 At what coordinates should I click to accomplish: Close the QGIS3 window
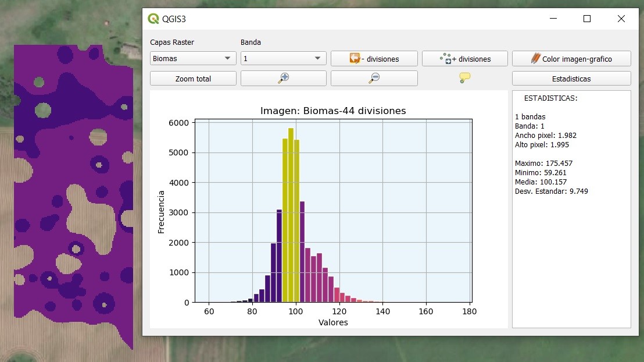click(x=621, y=19)
